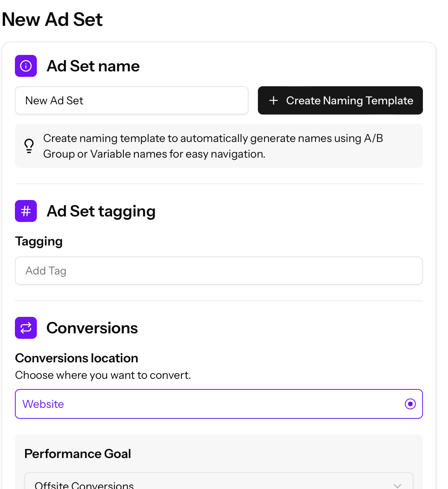
Task: Click the Conversions section heading
Action: pyautogui.click(x=92, y=328)
